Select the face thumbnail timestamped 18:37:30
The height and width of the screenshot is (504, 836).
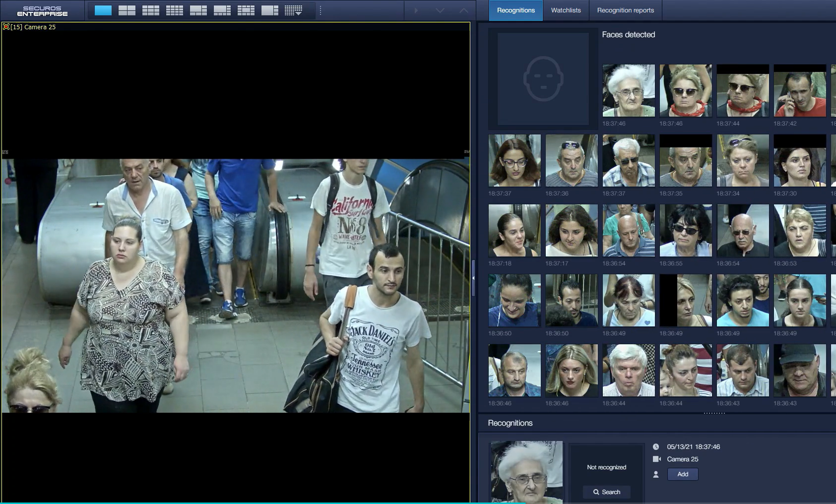point(800,160)
